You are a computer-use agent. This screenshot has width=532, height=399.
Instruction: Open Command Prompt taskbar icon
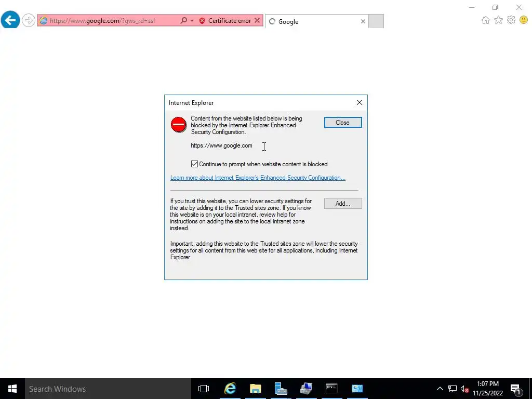point(331,389)
